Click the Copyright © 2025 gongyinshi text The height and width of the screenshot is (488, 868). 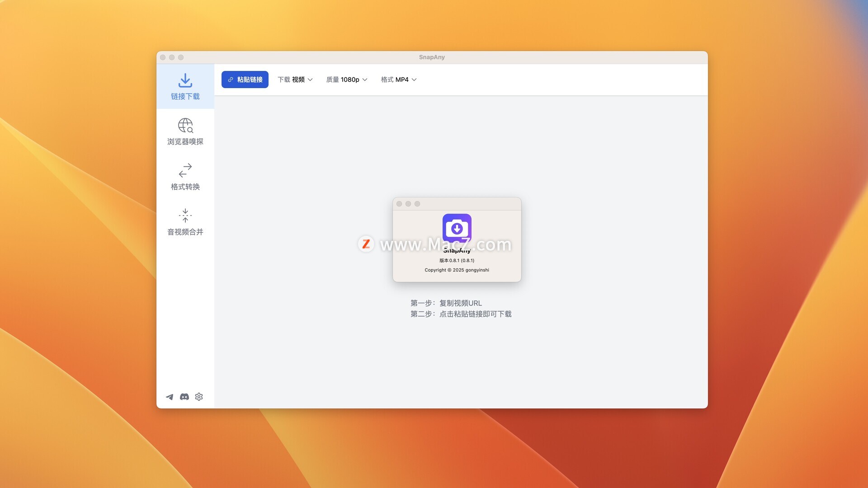(x=457, y=270)
